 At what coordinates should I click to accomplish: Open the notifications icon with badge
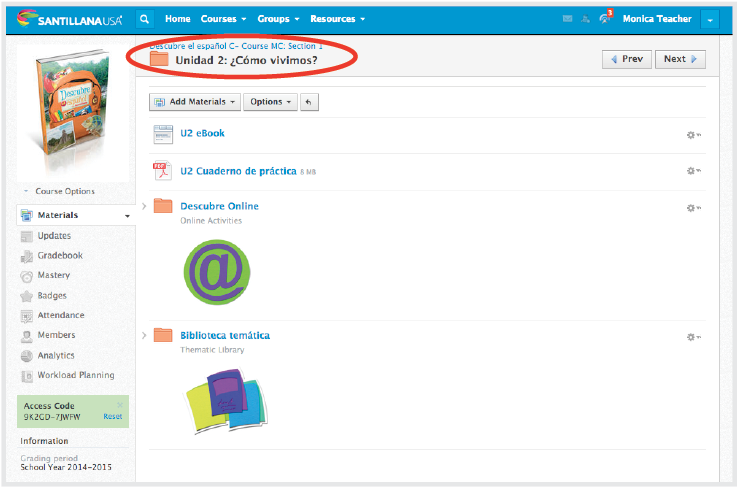tap(605, 17)
